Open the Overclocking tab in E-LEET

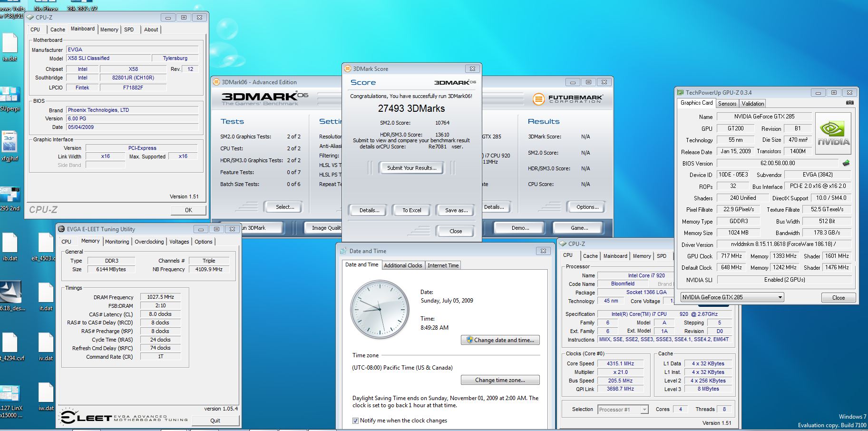point(149,242)
